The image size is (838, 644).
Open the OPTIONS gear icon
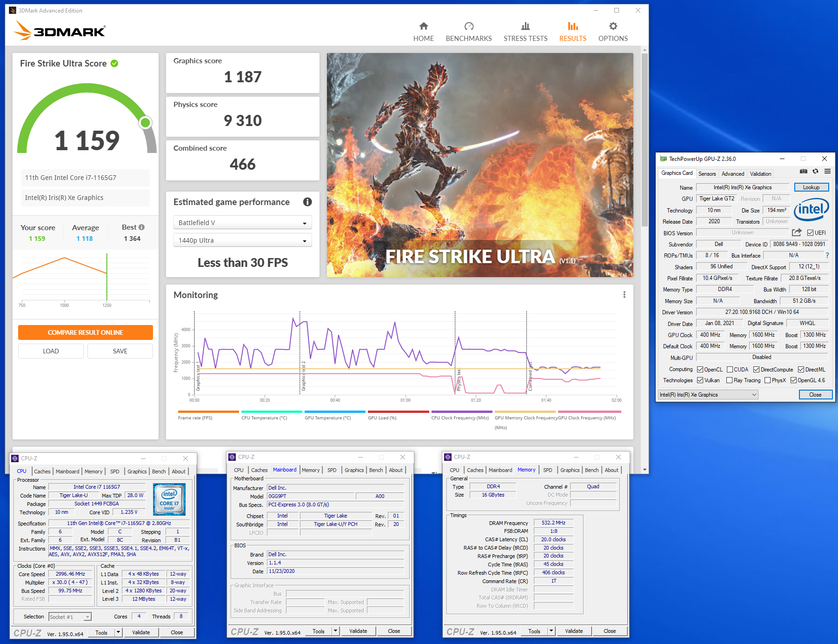click(613, 27)
